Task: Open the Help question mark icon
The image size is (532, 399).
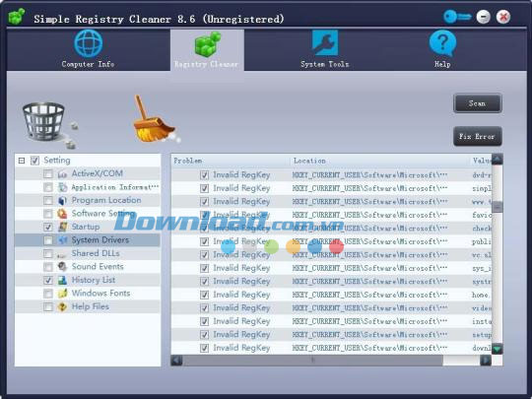Action: pos(442,43)
